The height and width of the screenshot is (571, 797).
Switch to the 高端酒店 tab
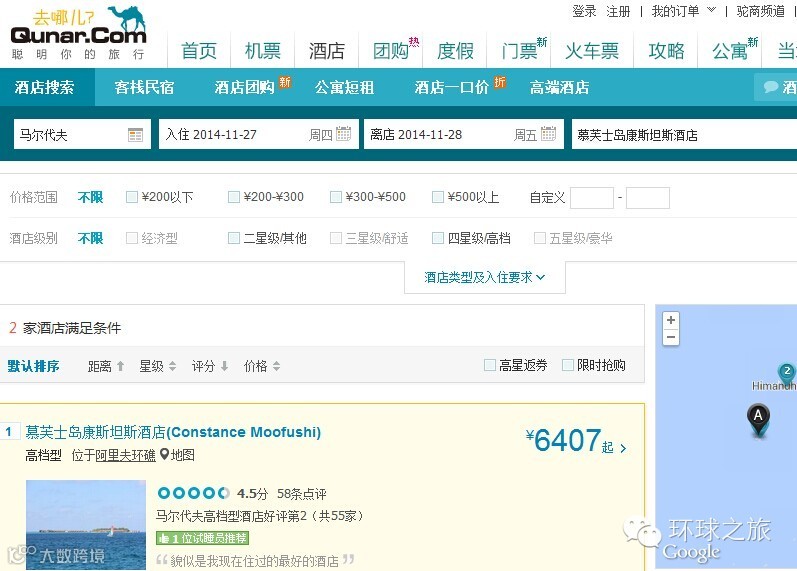click(x=560, y=87)
